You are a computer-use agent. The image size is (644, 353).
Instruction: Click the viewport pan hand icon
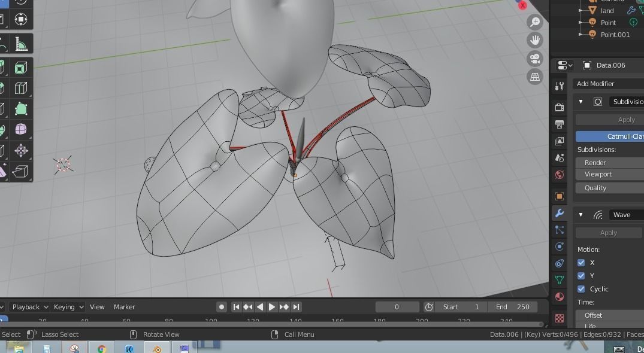pos(535,40)
